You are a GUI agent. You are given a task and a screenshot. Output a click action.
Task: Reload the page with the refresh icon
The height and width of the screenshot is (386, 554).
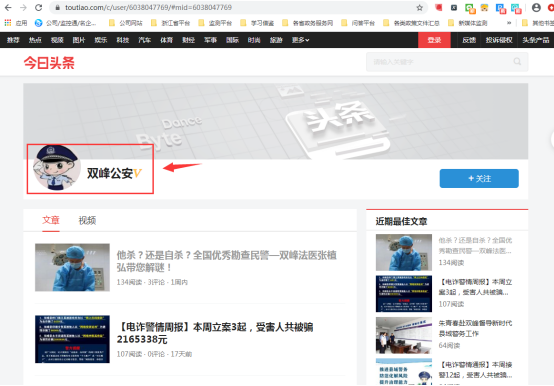point(39,7)
